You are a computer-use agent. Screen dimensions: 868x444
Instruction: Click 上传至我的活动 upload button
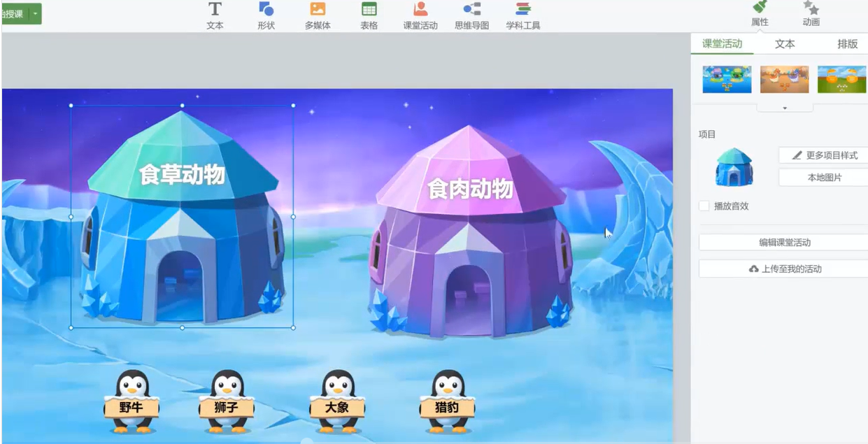tap(784, 269)
